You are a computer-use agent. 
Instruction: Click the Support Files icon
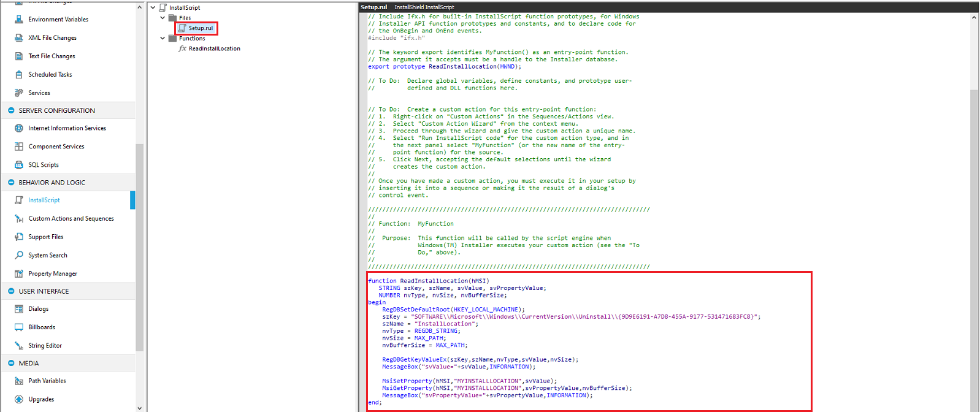18,237
